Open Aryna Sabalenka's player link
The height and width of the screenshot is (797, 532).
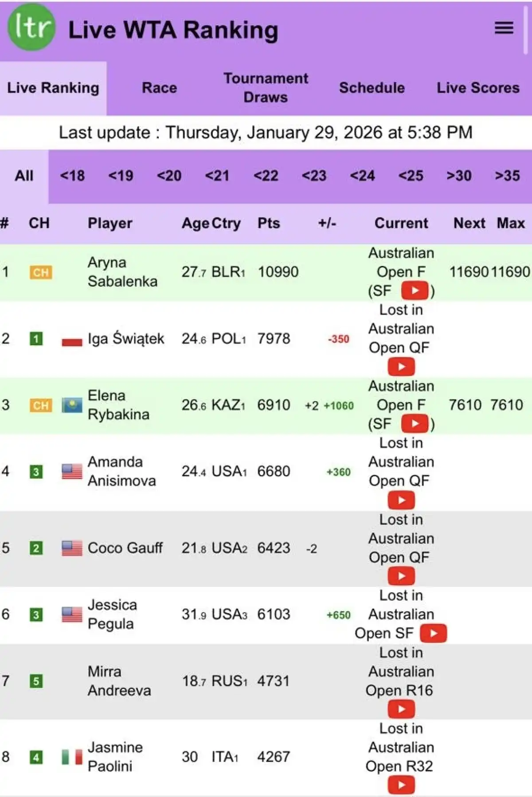coord(122,272)
